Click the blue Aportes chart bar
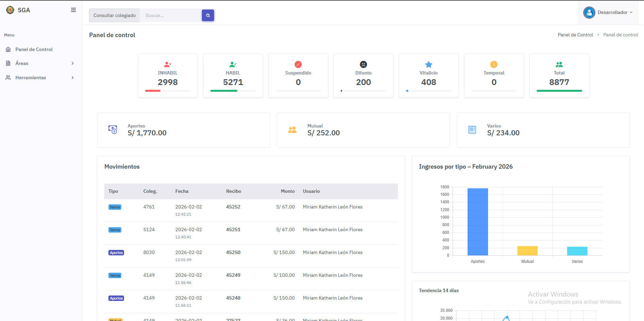 click(477, 222)
